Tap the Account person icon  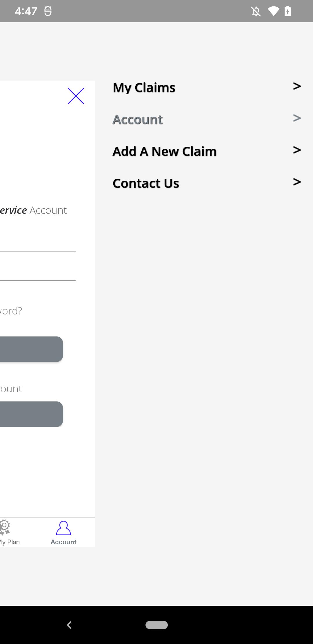[63, 528]
